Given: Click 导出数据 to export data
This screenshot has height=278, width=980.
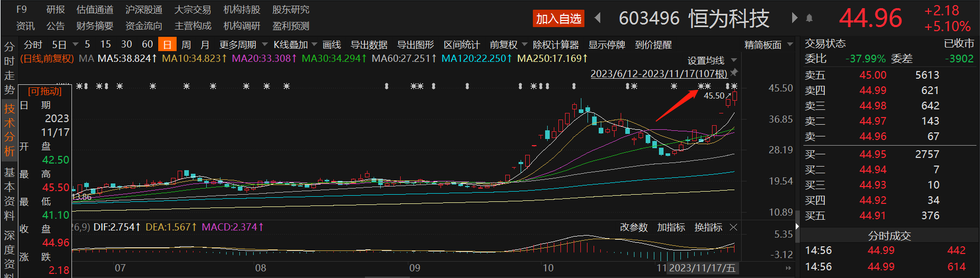Looking at the screenshot, I should tap(369, 45).
